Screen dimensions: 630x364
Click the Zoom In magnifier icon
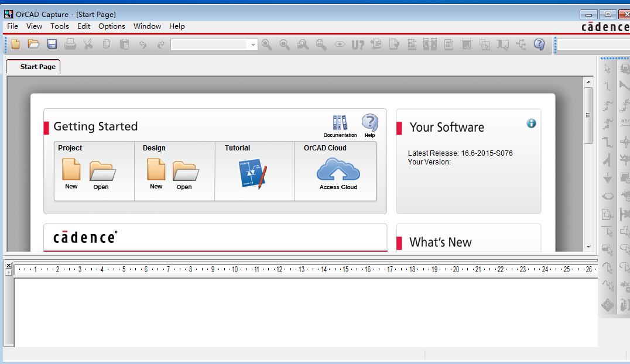(x=267, y=44)
